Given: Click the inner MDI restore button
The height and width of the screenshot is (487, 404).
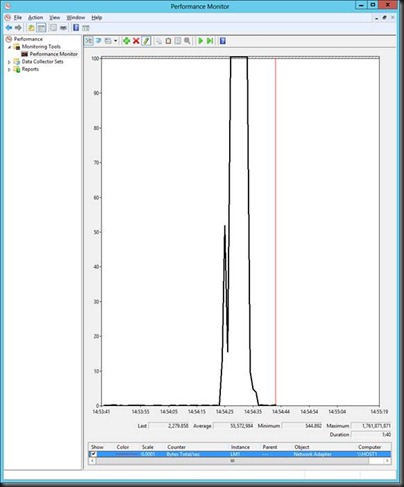Looking at the screenshot, I should tap(384, 17).
